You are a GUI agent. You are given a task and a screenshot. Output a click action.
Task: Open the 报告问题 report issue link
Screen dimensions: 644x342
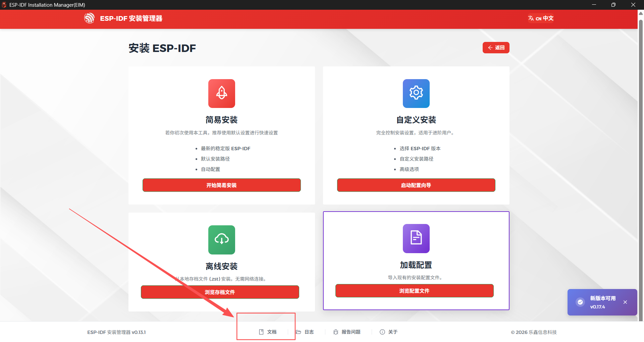pos(347,332)
